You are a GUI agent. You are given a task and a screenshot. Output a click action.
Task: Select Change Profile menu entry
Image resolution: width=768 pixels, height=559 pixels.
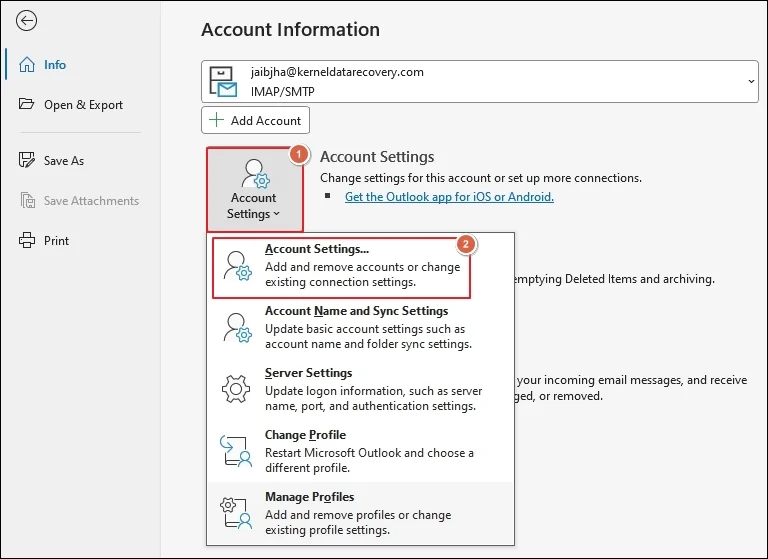(360, 451)
